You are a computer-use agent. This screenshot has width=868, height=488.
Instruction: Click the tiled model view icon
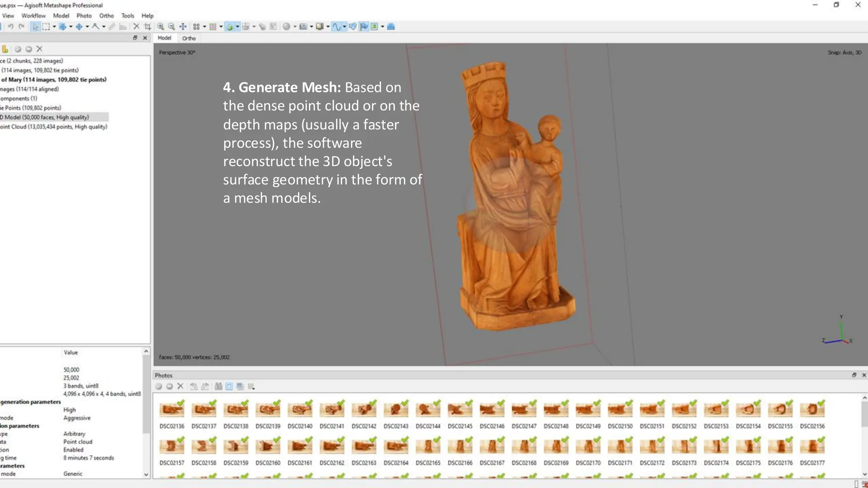(x=246, y=27)
